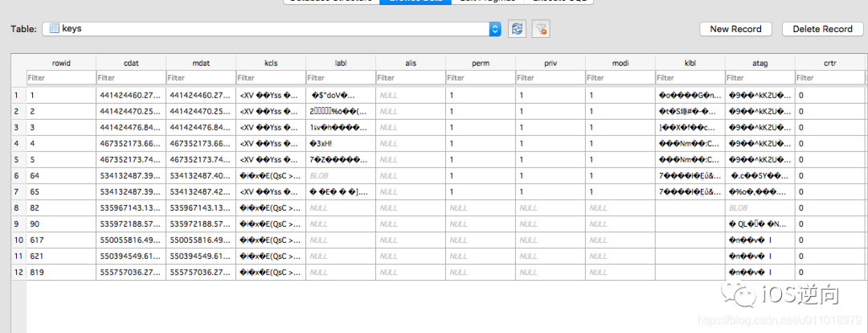
Task: Focus the Filter field under crtr
Action: [829, 78]
